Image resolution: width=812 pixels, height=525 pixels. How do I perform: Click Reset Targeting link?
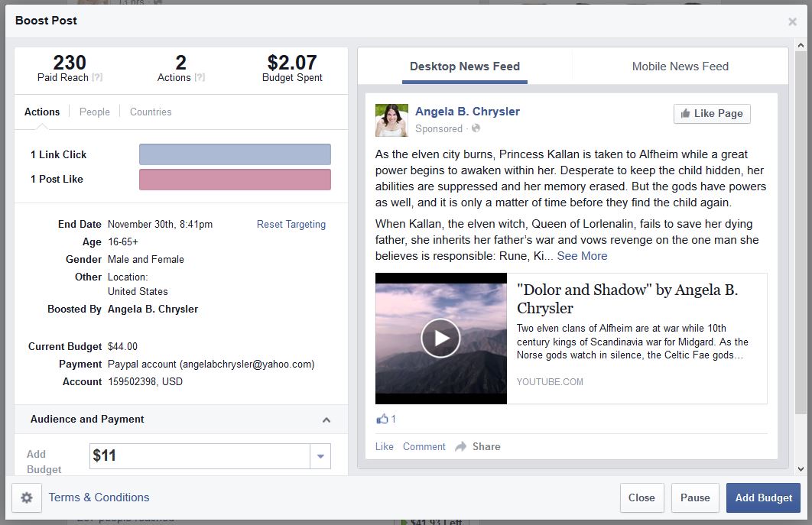click(x=291, y=224)
